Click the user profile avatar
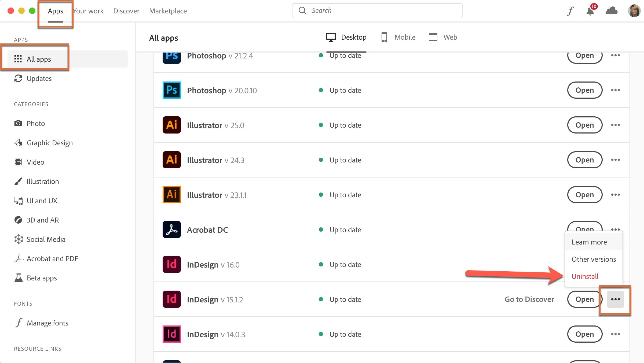Image resolution: width=644 pixels, height=363 pixels. [x=634, y=11]
